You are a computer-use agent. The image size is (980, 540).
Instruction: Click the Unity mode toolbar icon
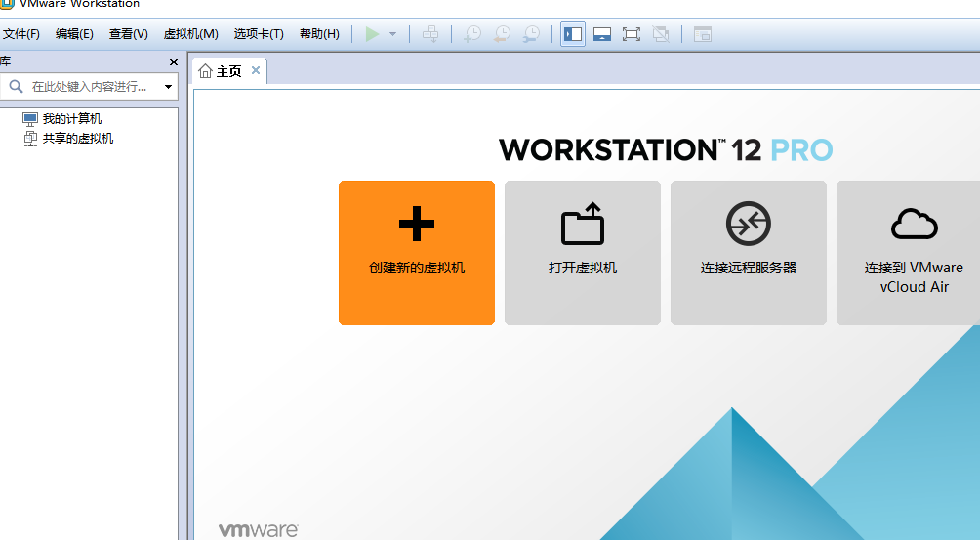(661, 34)
